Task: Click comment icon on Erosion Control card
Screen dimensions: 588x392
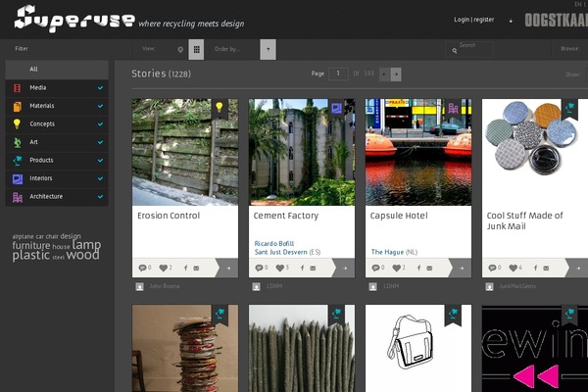Action: [x=142, y=268]
